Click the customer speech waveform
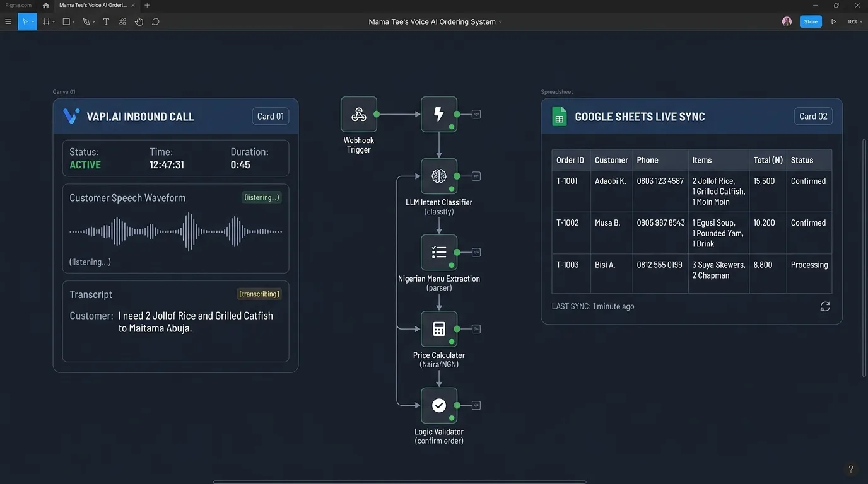Image resolution: width=868 pixels, height=484 pixels. tap(176, 231)
